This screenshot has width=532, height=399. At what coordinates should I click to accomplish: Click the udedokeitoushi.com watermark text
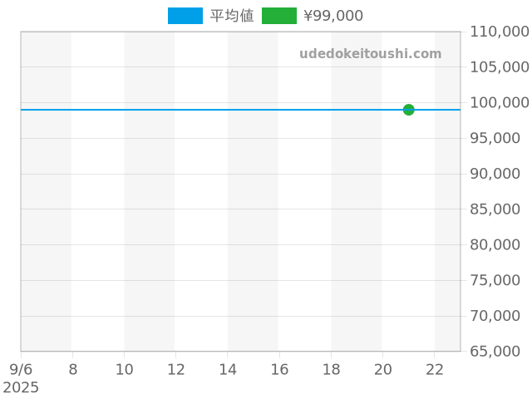click(x=370, y=54)
